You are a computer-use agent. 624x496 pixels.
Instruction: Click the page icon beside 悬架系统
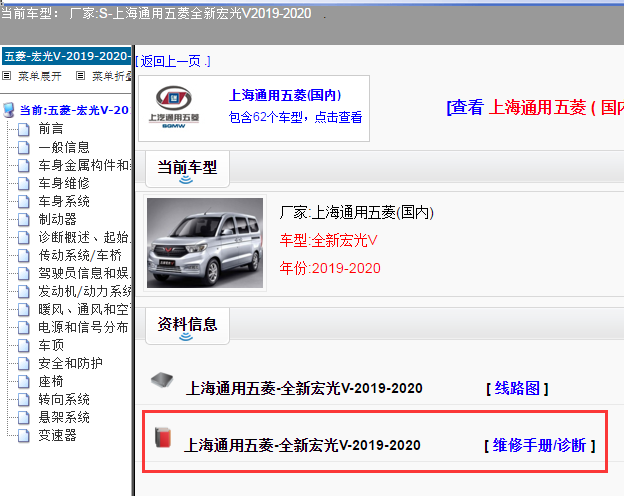[x=23, y=418]
